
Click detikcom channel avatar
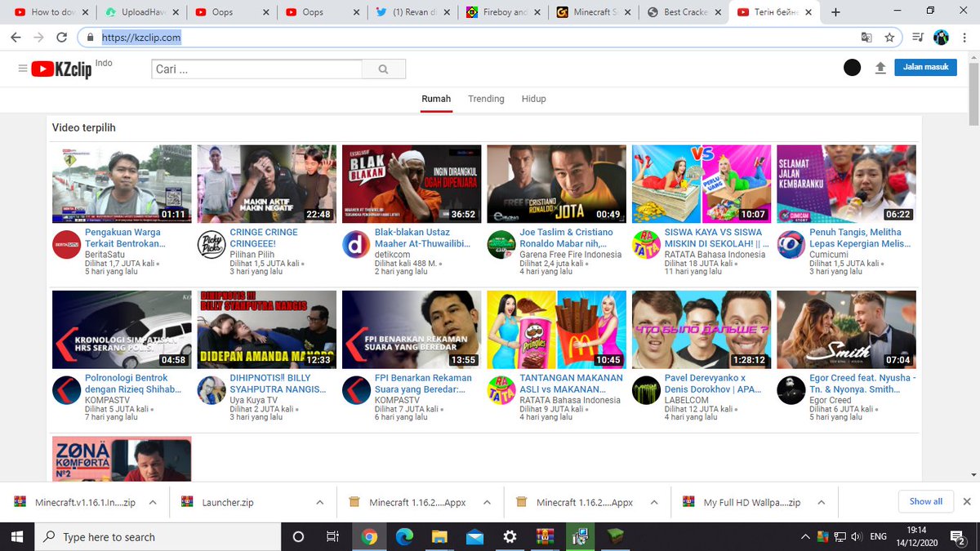coord(356,245)
